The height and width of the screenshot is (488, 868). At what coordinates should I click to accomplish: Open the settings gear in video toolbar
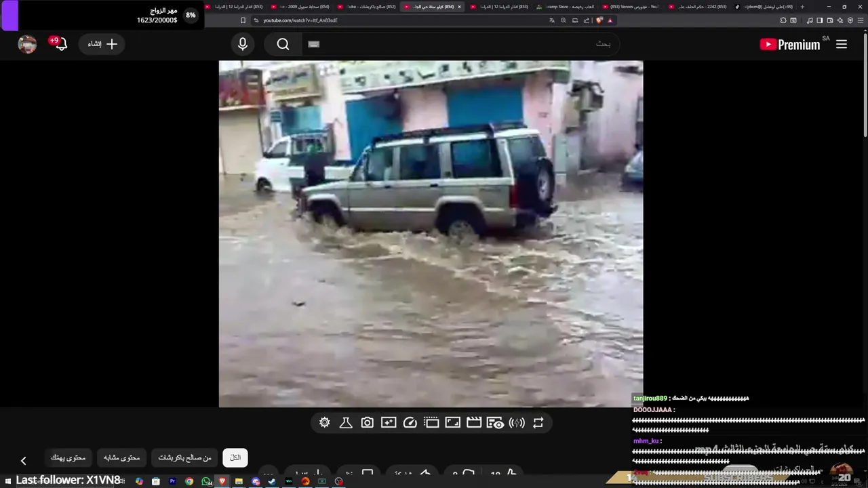pyautogui.click(x=325, y=423)
